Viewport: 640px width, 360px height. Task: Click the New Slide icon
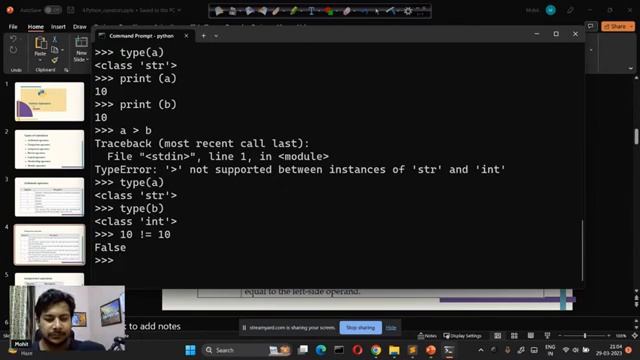[x=81, y=42]
